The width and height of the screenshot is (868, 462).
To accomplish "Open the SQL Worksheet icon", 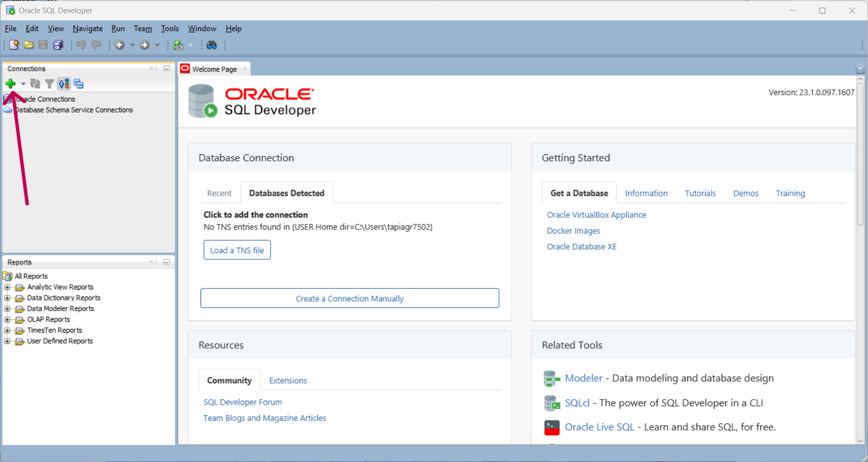I will click(x=178, y=45).
